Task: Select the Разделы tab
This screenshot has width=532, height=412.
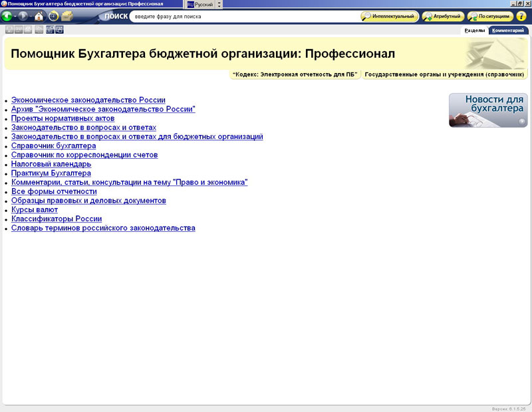Action: [x=475, y=31]
